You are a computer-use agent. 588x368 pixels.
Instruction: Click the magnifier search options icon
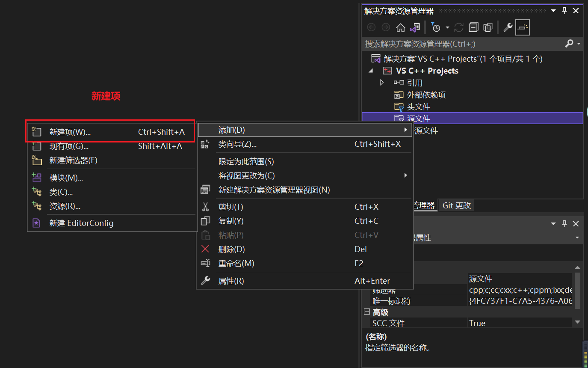pyautogui.click(x=569, y=44)
